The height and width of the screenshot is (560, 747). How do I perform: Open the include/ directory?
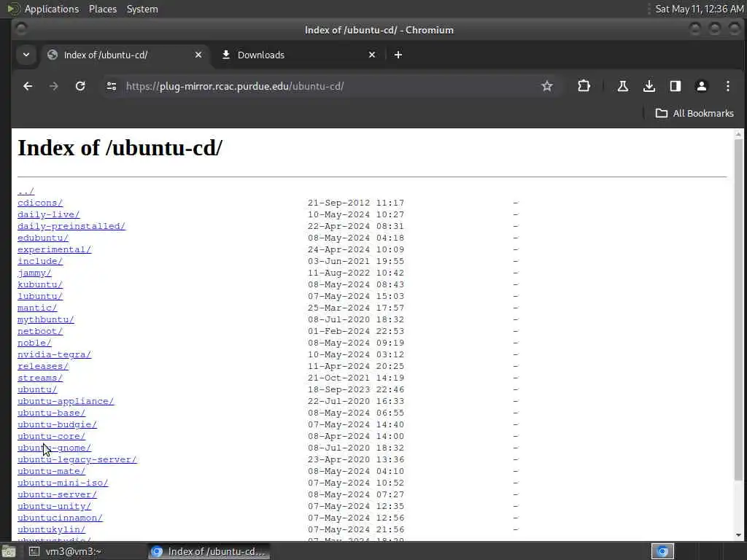click(40, 262)
